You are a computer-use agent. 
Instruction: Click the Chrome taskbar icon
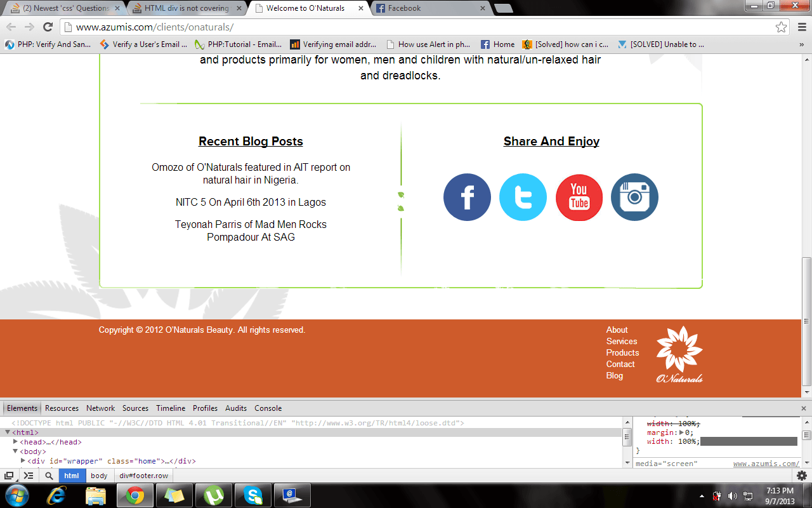pos(134,495)
